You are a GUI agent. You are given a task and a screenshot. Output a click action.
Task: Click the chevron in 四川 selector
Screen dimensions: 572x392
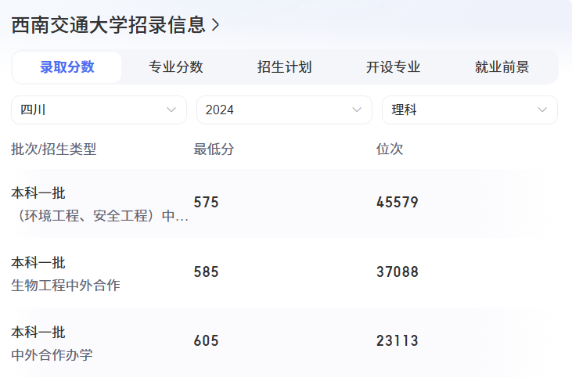pos(171,110)
